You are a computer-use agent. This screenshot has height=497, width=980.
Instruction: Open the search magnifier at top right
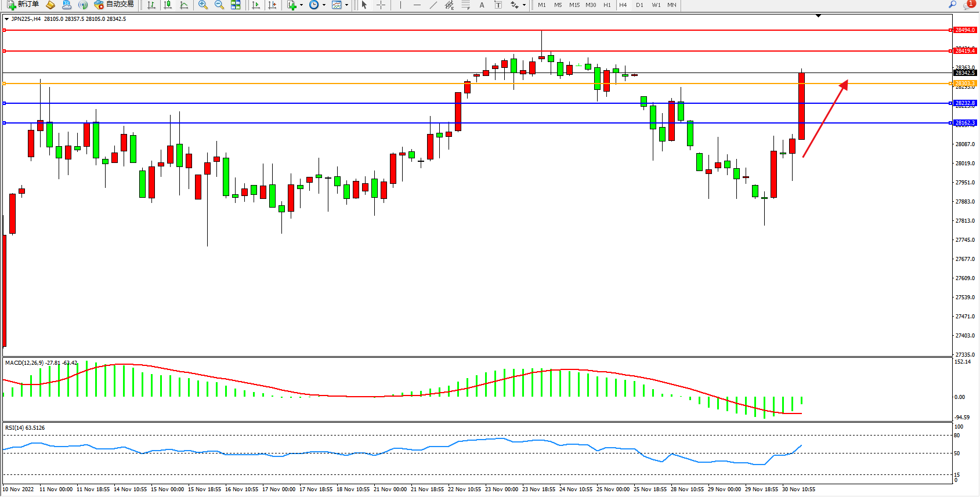tap(952, 5)
